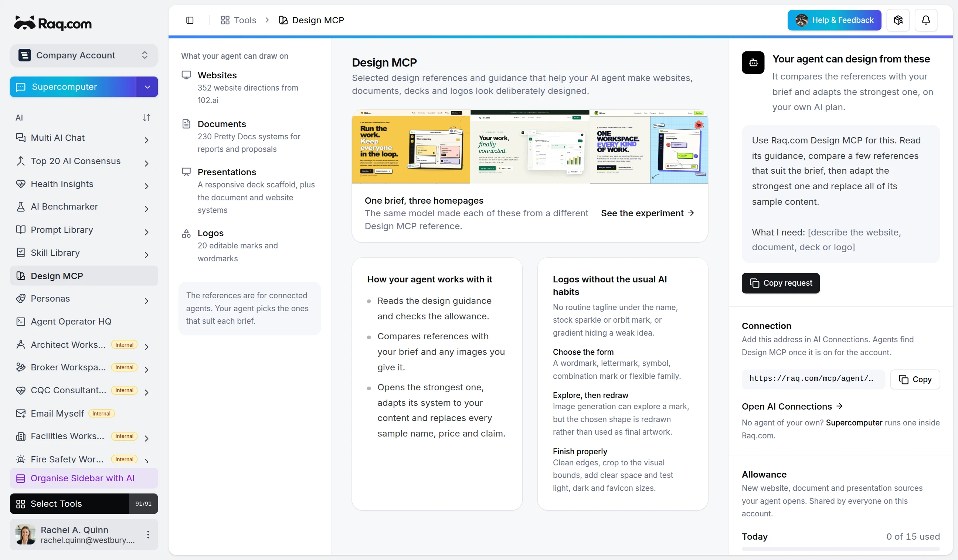Screen dimensions: 958x560
Task: Open CQC Consultant menu item
Action: (x=84, y=390)
